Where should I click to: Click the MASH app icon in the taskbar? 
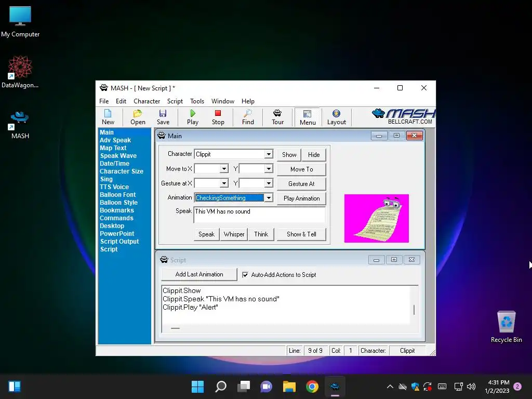335,387
